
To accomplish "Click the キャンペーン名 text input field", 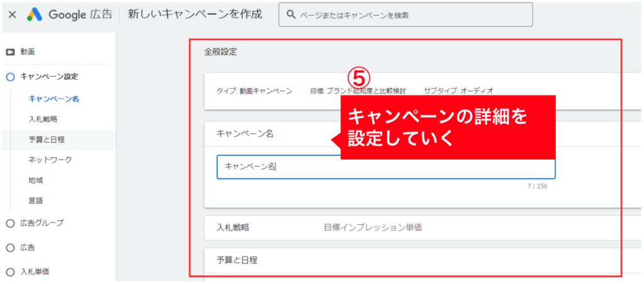I will [x=385, y=167].
